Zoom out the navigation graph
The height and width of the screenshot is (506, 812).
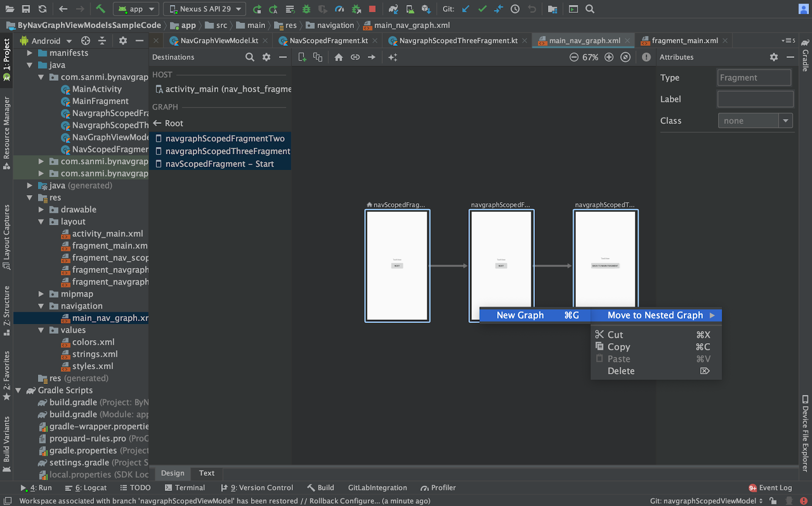573,57
